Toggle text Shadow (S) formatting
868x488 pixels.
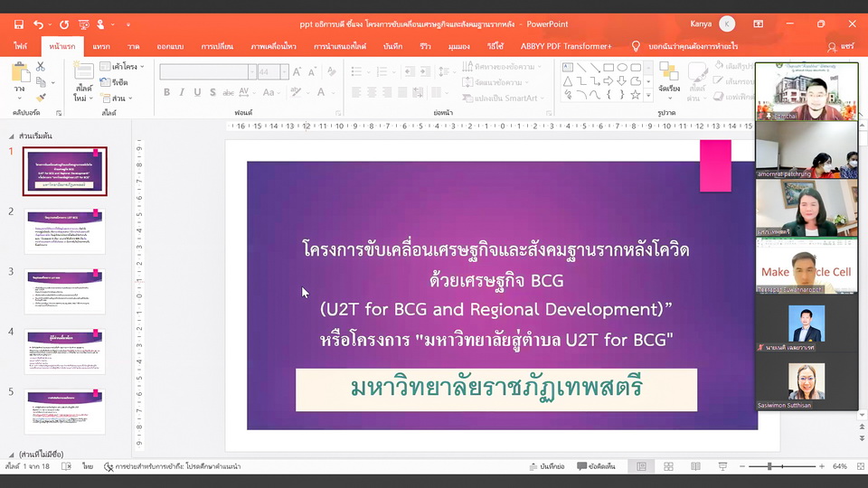click(x=212, y=92)
